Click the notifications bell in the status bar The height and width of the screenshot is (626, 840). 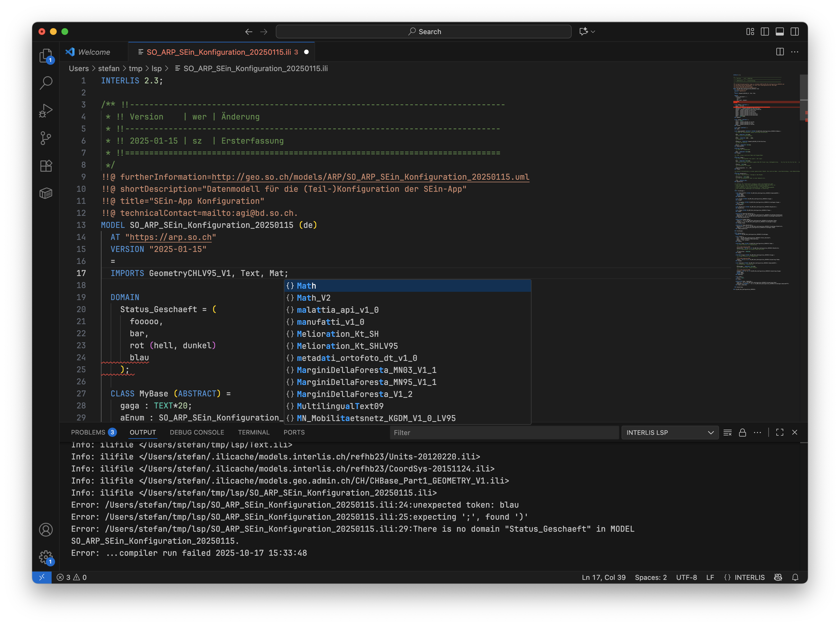click(x=795, y=577)
